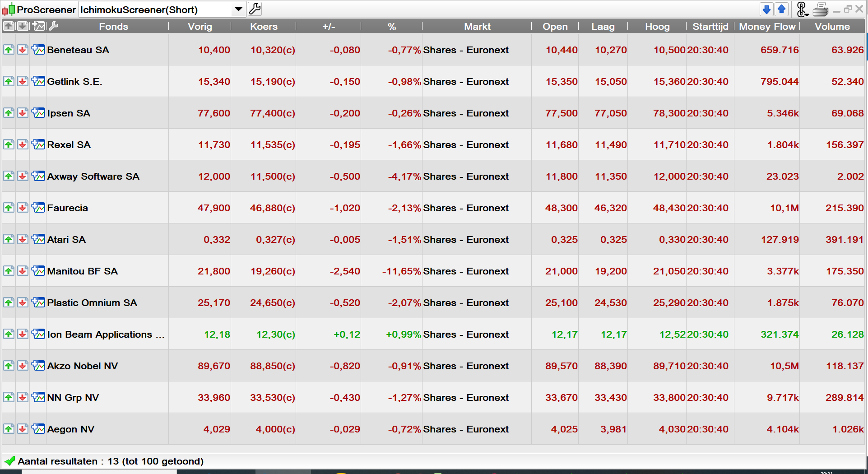This screenshot has width=868, height=474.
Task: Click the Markt column header
Action: pos(477,27)
